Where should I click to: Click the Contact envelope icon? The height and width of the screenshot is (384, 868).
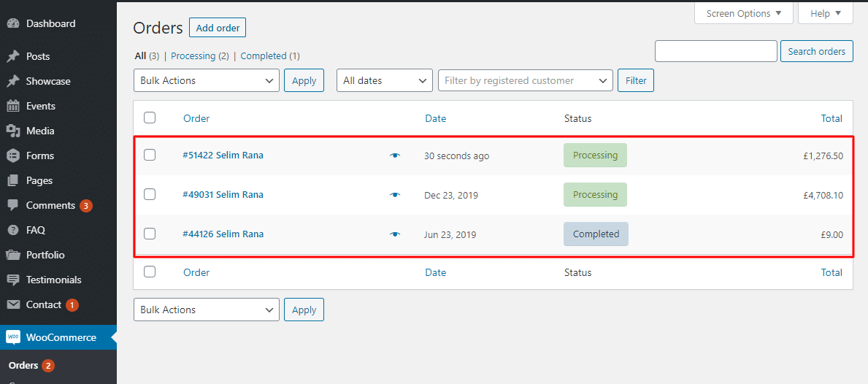pyautogui.click(x=12, y=304)
